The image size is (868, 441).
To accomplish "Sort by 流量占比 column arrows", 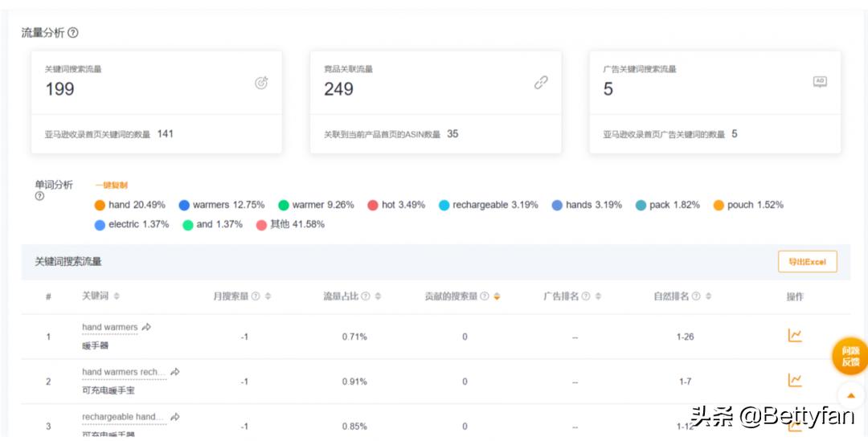I will tap(378, 296).
